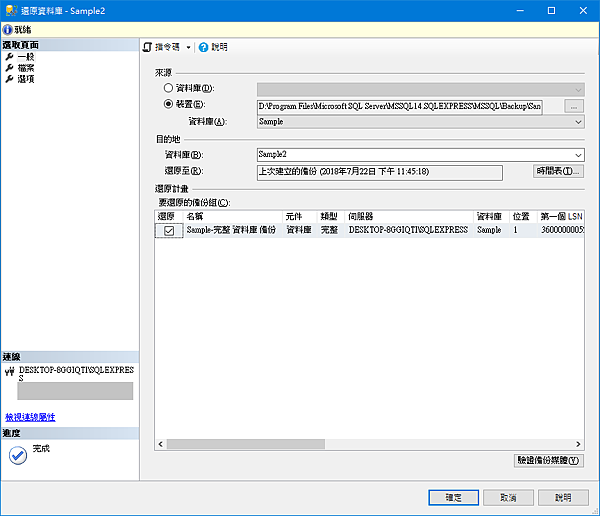Minimize the restore database window
This screenshot has width=600, height=516.
pos(520,11)
